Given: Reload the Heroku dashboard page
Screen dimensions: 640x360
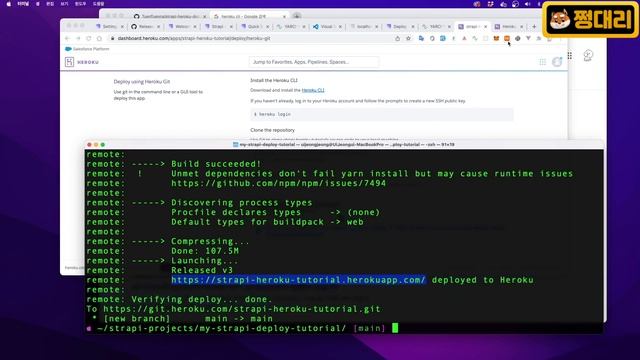Looking at the screenshot, I should (89, 38).
